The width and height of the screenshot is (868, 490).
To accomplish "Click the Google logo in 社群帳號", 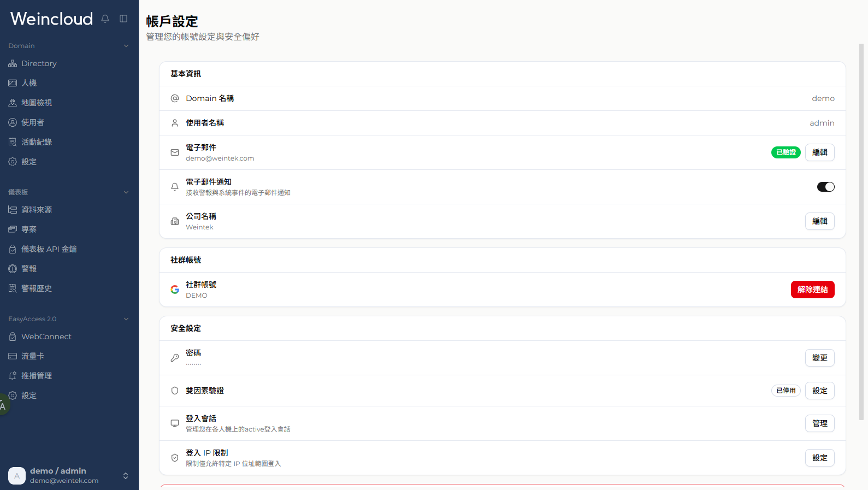I will [x=175, y=290].
